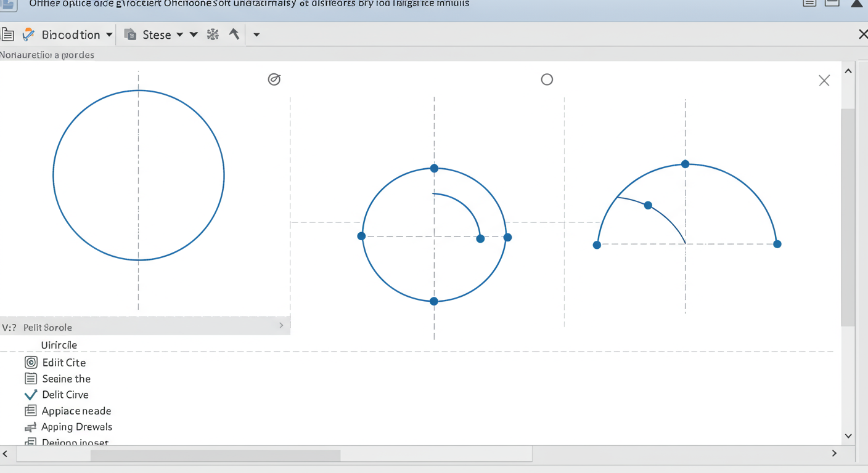Expand the Pelit Sorole row chevron
This screenshot has height=473, width=868.
pos(281,325)
